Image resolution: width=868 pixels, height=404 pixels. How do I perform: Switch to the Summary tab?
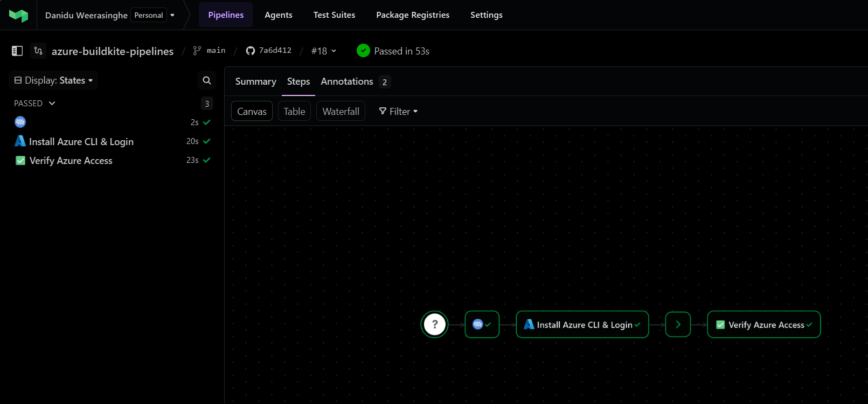pyautogui.click(x=256, y=81)
